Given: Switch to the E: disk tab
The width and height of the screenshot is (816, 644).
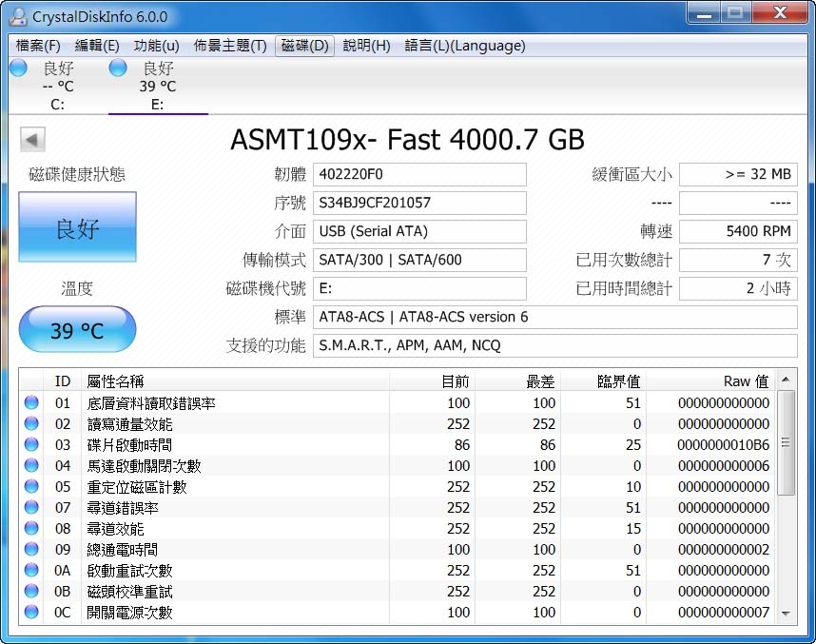Looking at the screenshot, I should 158,86.
